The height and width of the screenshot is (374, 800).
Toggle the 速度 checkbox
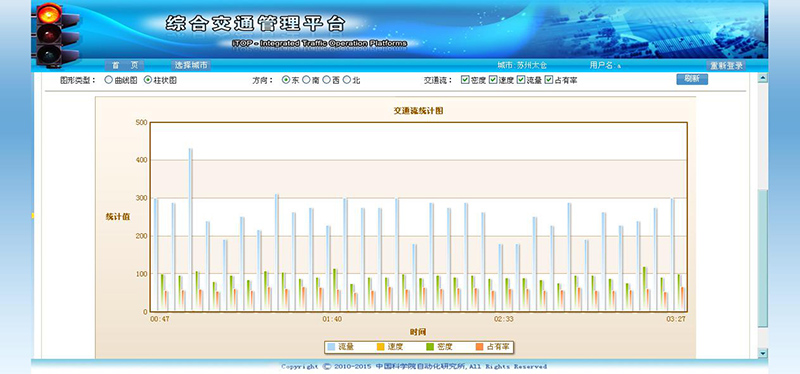[x=493, y=80]
